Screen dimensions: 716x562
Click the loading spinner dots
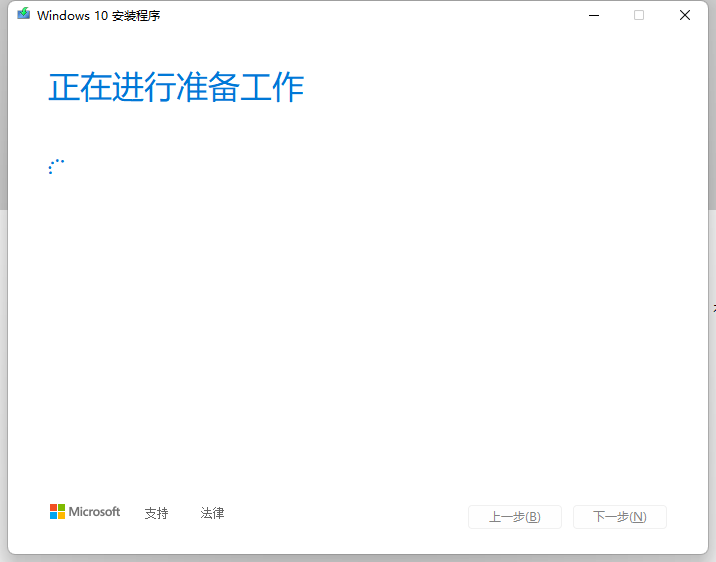(56, 167)
